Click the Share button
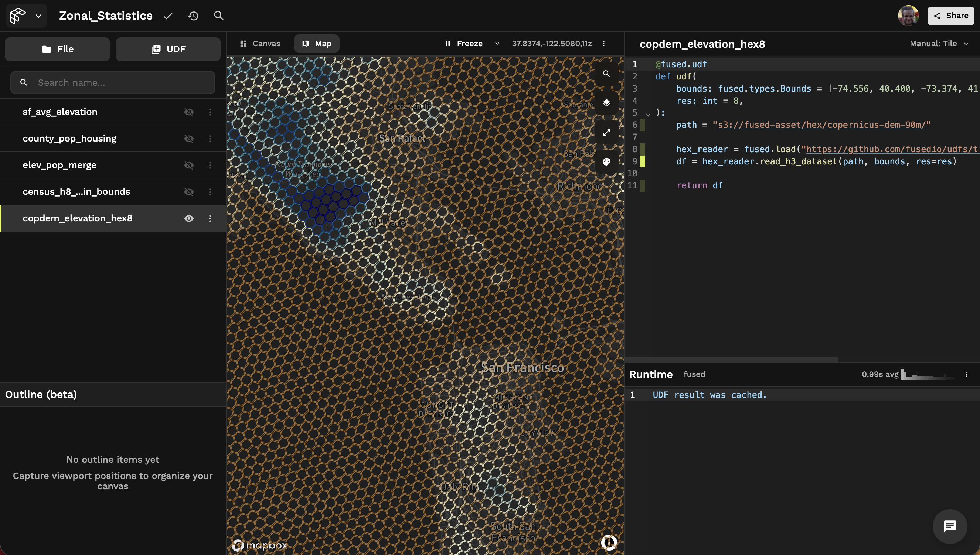 coord(951,16)
